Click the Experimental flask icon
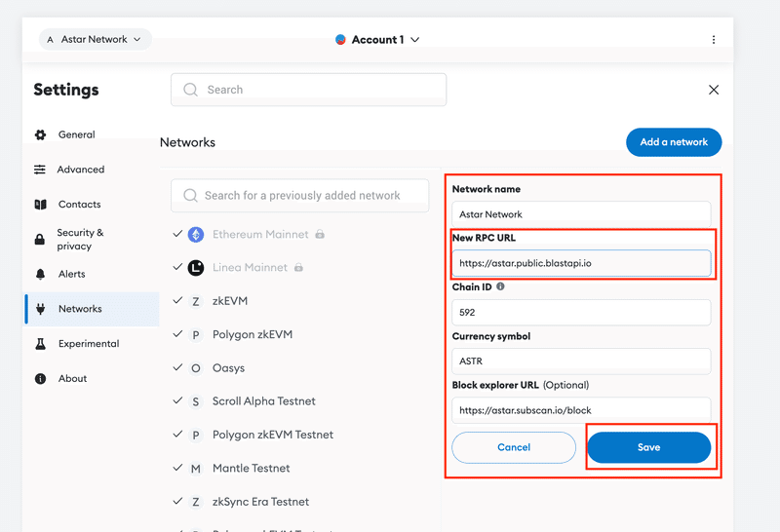The height and width of the screenshot is (532, 780). pos(40,344)
